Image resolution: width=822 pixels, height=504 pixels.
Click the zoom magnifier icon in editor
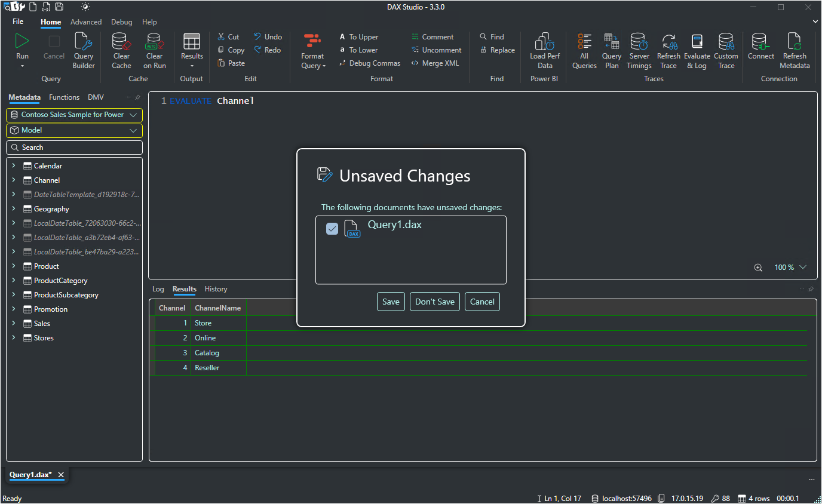pos(758,268)
